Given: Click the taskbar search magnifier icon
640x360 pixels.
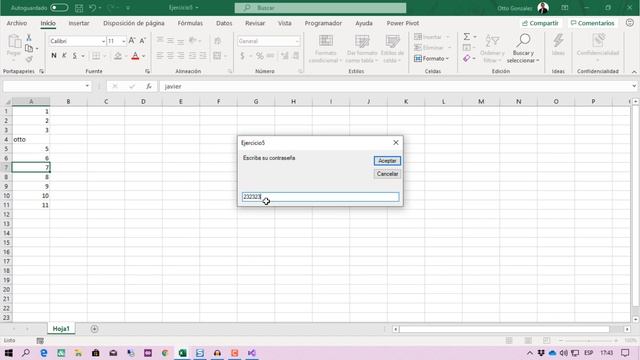Looking at the screenshot, I should point(26,353).
